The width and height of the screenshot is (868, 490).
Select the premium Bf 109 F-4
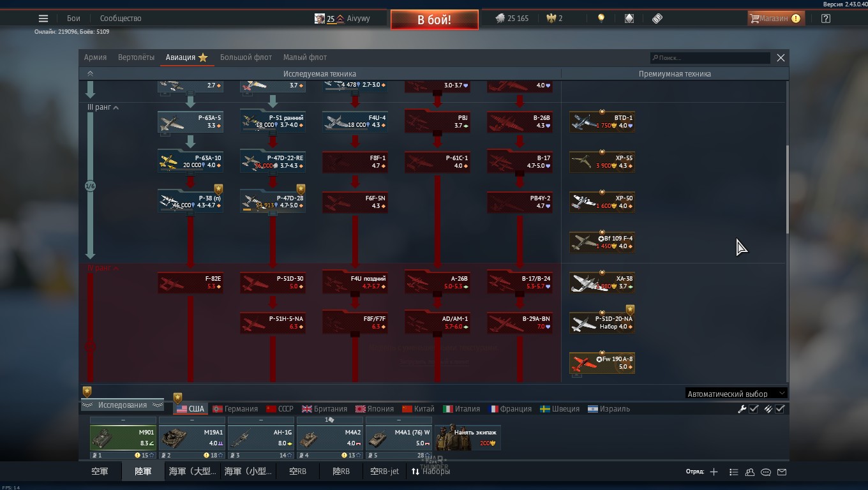coord(602,242)
